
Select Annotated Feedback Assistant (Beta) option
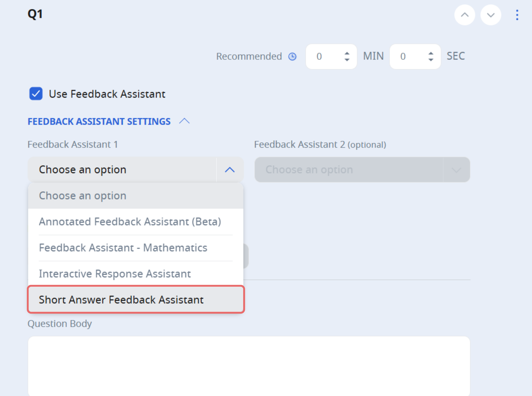(136, 222)
